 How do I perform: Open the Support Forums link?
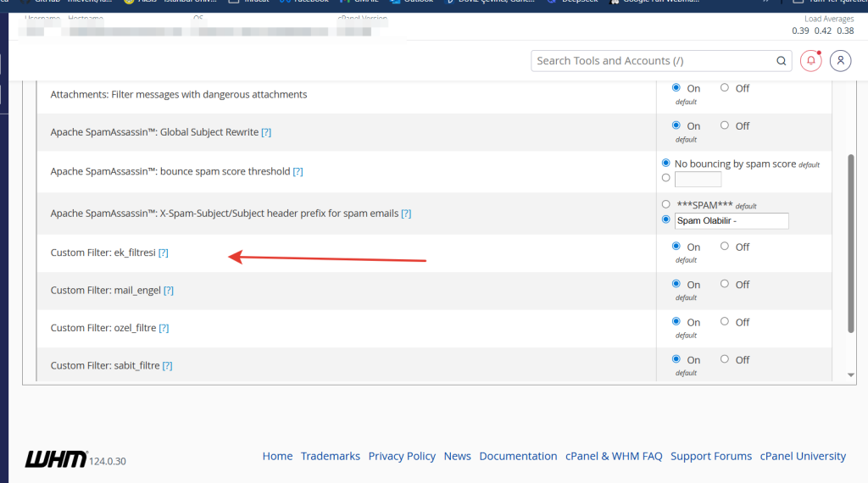[x=711, y=456]
